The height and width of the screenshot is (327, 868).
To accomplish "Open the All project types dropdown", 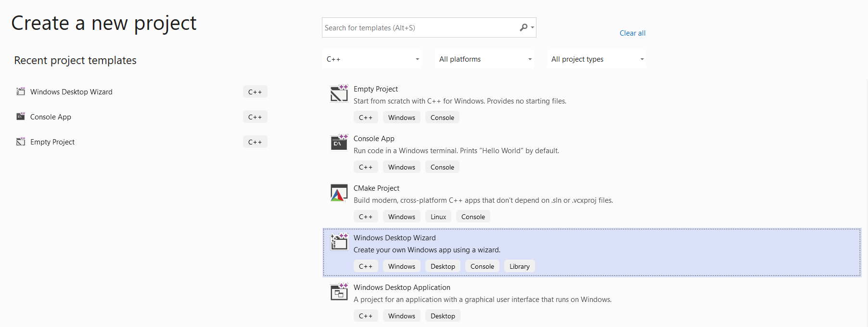I will tap(597, 59).
